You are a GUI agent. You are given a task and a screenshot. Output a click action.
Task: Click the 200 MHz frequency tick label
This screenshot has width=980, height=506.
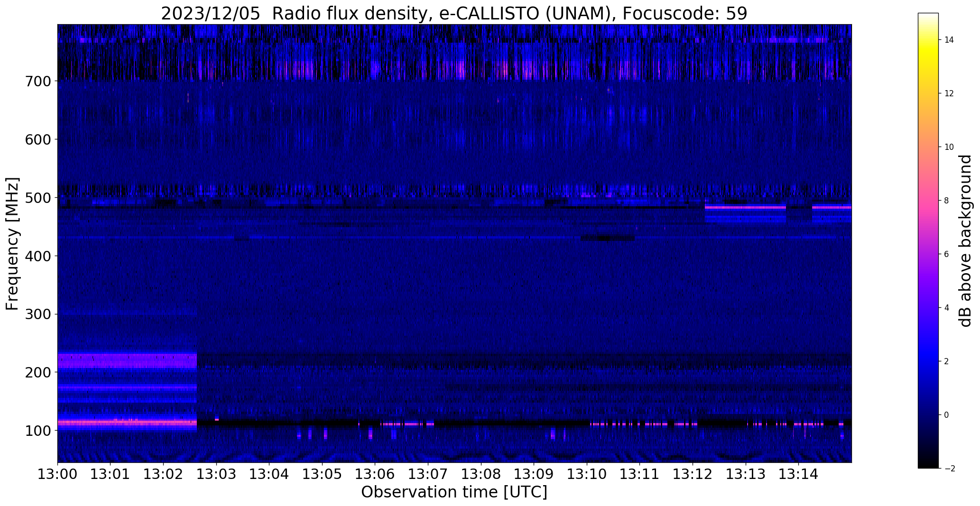(37, 372)
